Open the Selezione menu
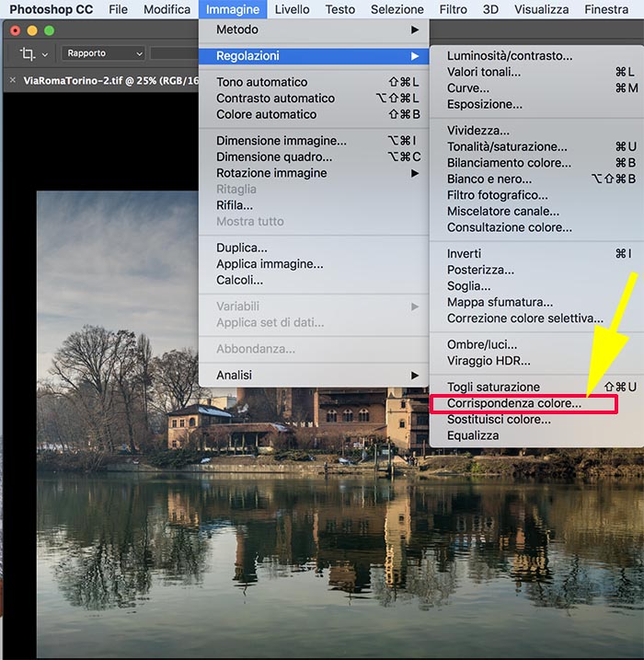 397,9
